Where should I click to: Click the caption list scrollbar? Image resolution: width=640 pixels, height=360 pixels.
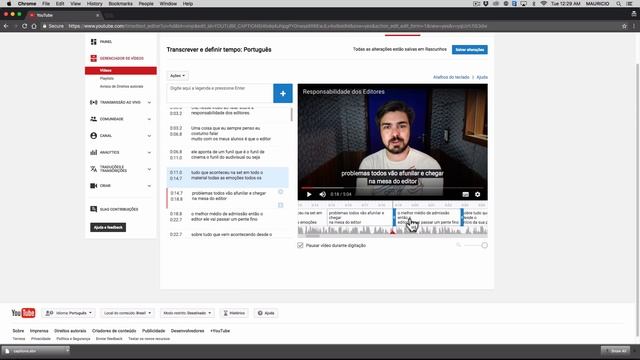[x=291, y=114]
